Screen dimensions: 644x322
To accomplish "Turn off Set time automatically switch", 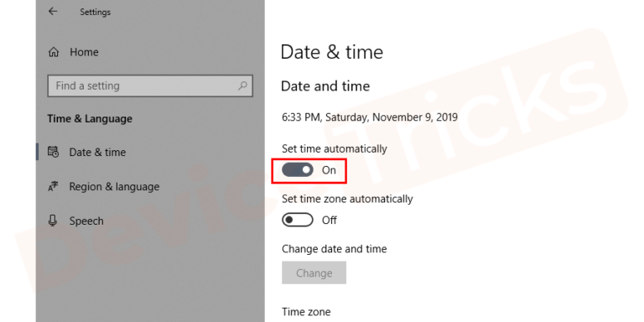I will [298, 169].
